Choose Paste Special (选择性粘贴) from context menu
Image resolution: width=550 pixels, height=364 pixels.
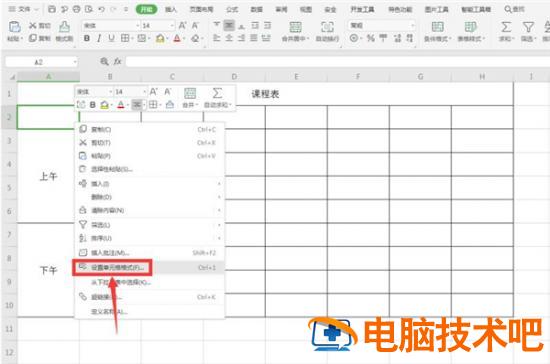pyautogui.click(x=150, y=169)
